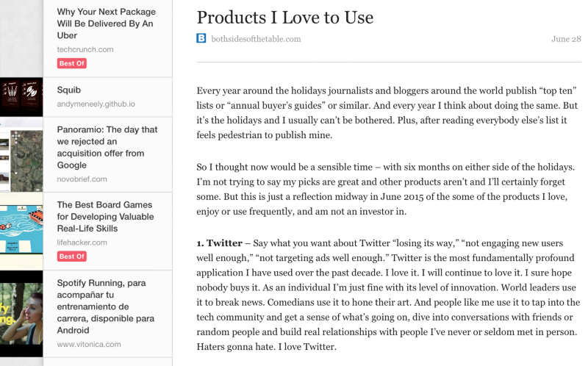The width and height of the screenshot is (588, 366).
Task: Click the novobrief.com source label
Action: coord(82,179)
